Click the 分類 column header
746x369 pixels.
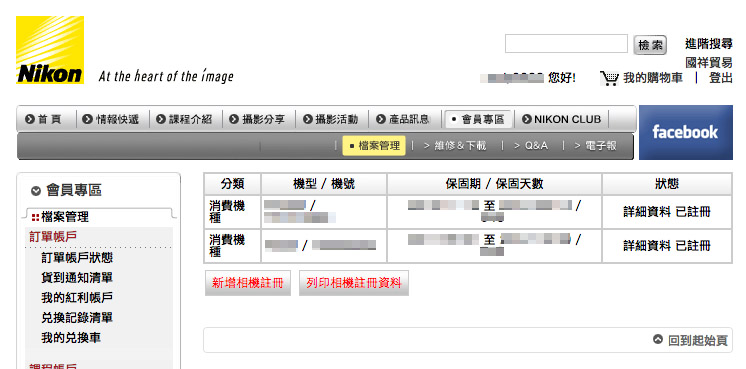pyautogui.click(x=233, y=184)
